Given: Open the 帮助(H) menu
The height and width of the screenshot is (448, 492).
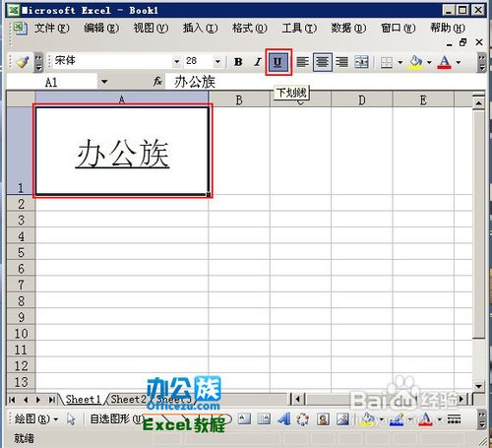Looking at the screenshot, I should pyautogui.click(x=448, y=29).
